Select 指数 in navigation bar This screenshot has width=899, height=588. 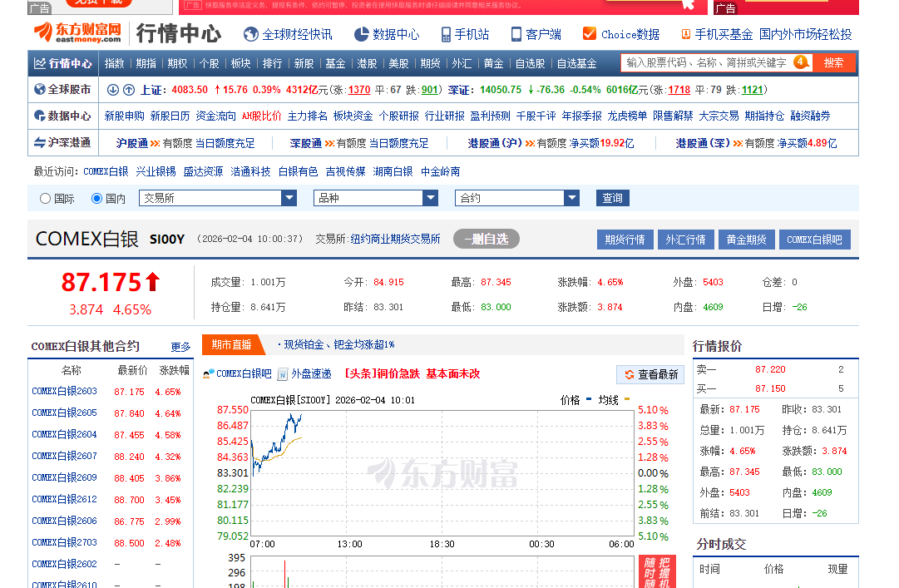[115, 63]
